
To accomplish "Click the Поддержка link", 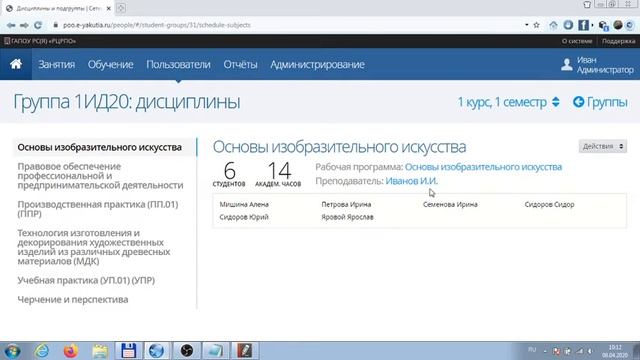I will tap(618, 41).
